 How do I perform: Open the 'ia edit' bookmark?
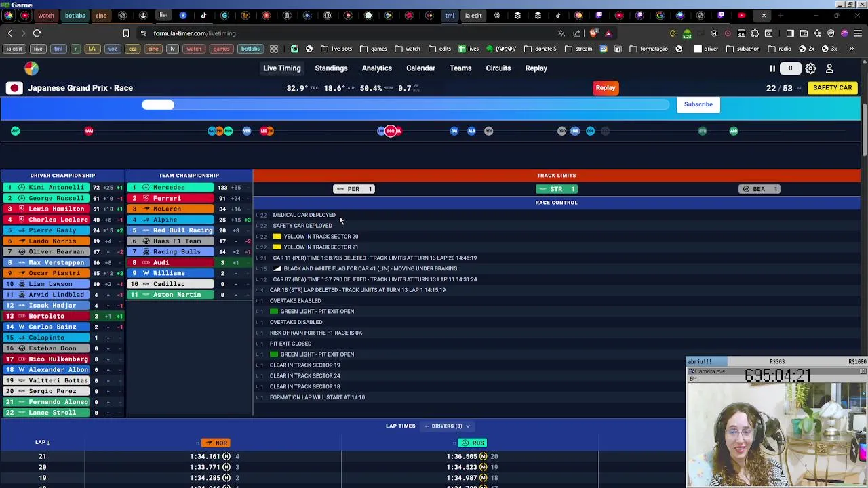[14, 49]
